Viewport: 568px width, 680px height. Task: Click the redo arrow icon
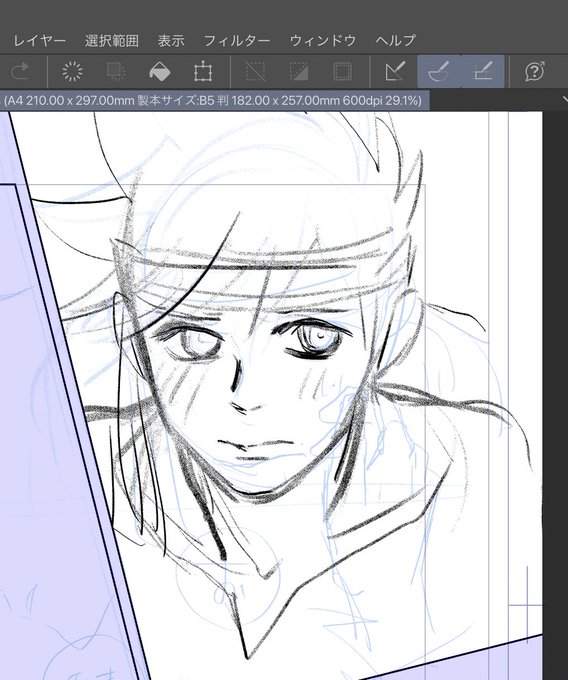[x=20, y=72]
